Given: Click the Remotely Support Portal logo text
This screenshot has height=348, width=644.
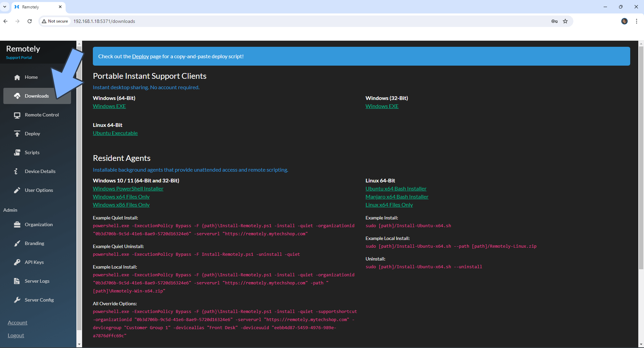Looking at the screenshot, I should pos(23,52).
